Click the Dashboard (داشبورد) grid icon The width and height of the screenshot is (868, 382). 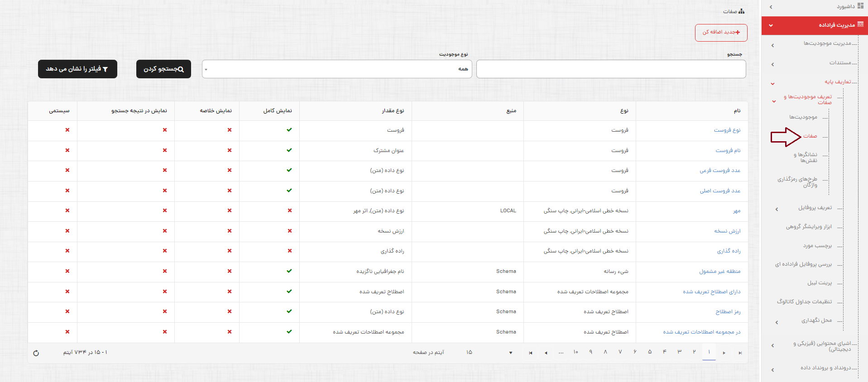point(860,6)
